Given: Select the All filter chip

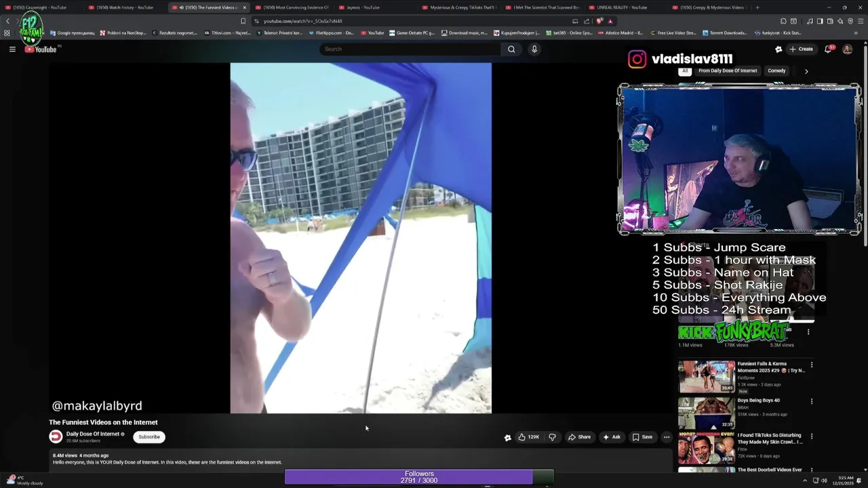Looking at the screenshot, I should pos(685,70).
